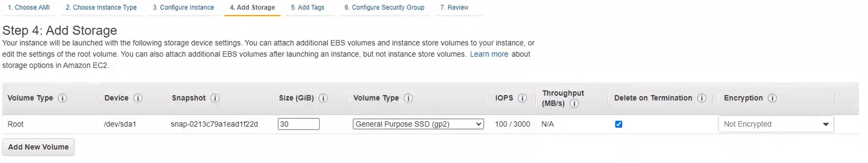Screen dimensions: 868x163
Task: Expand the Not Encrypted dropdown
Action: point(776,124)
